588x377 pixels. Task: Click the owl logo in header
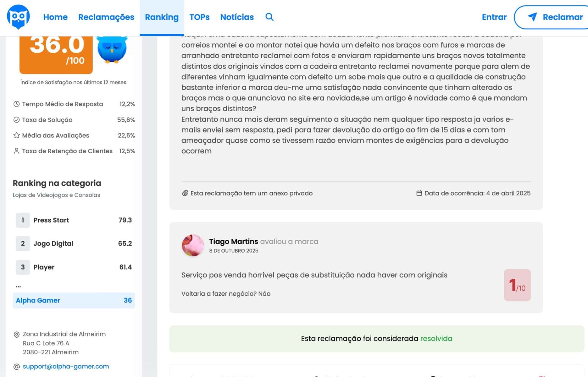(18, 17)
